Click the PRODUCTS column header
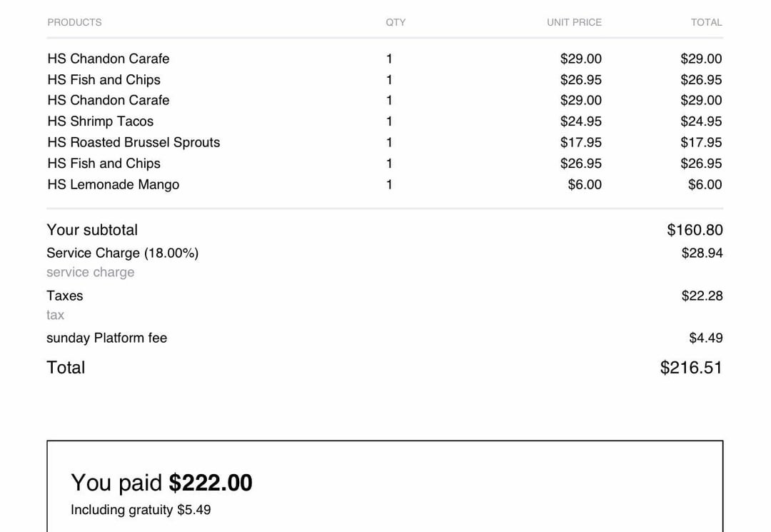 74,22
